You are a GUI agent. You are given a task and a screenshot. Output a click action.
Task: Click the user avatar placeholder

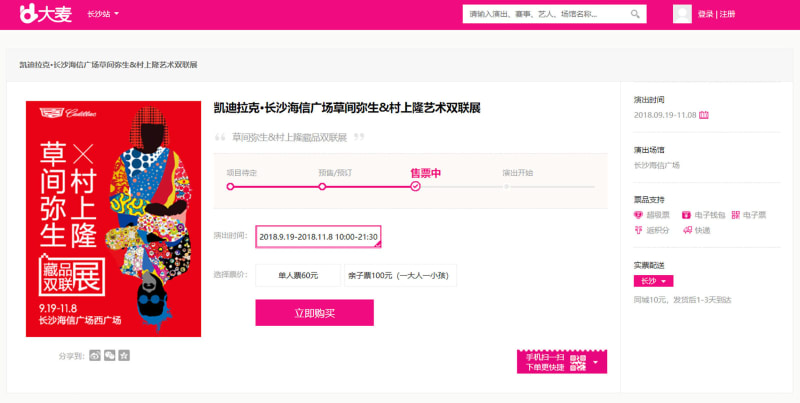tap(682, 14)
